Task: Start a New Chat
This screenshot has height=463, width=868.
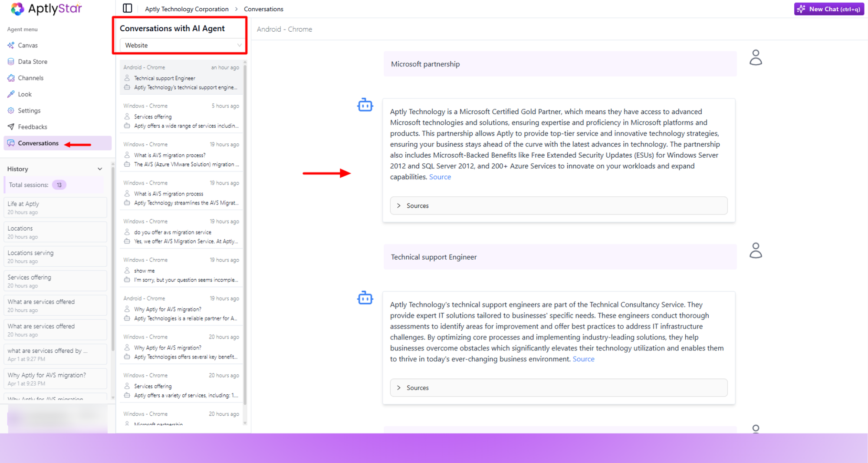Action: tap(828, 9)
